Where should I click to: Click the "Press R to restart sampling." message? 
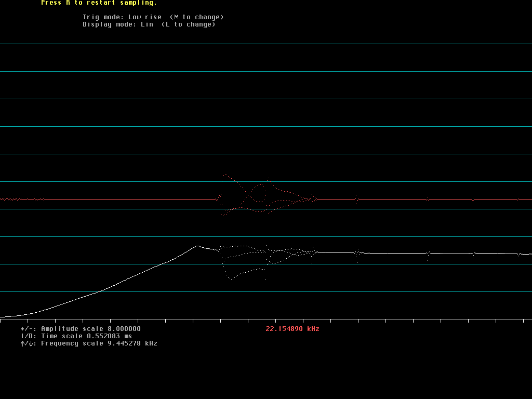(x=99, y=3)
